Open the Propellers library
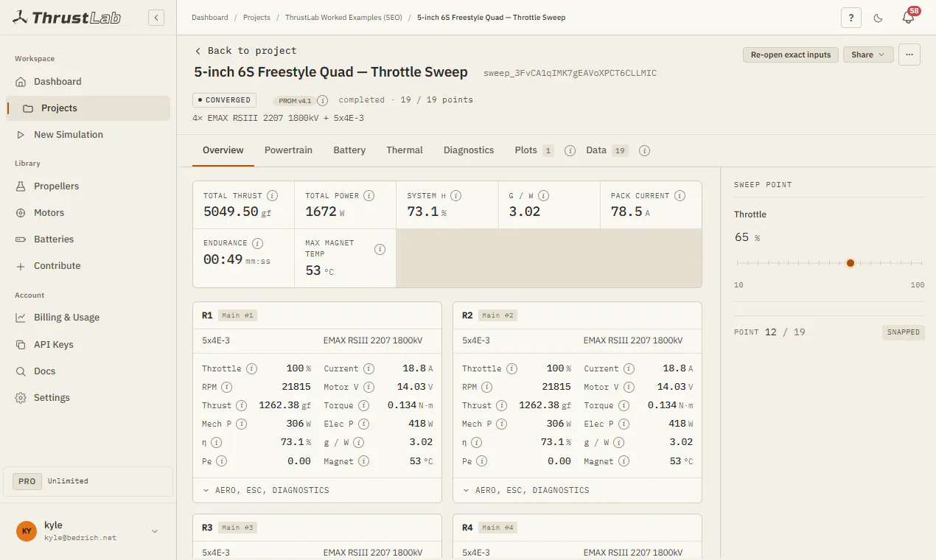This screenshot has width=936, height=560. (88, 186)
